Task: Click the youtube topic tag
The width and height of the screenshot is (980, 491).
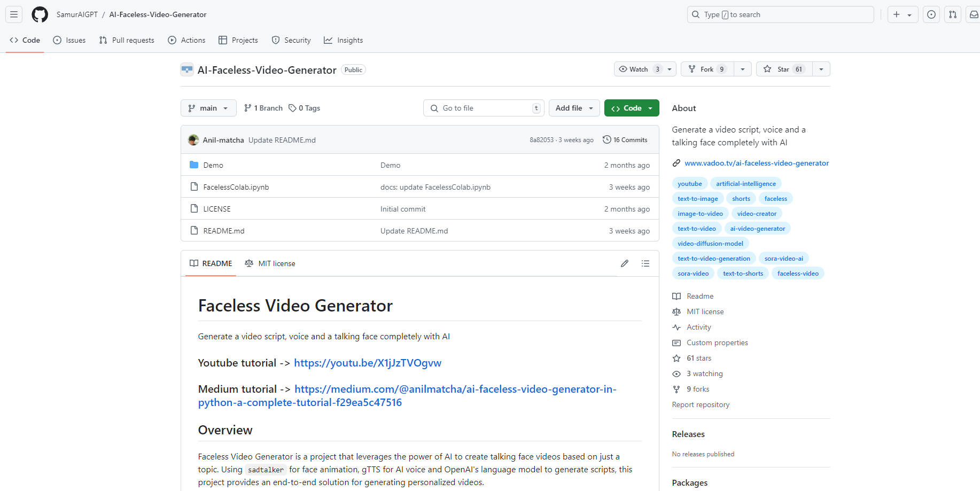Action: coord(690,183)
